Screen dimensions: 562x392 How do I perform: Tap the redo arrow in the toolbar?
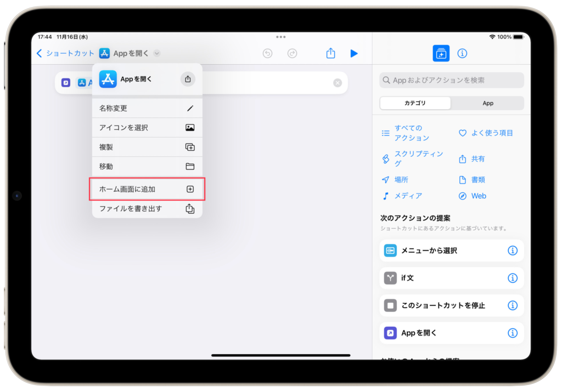[292, 53]
